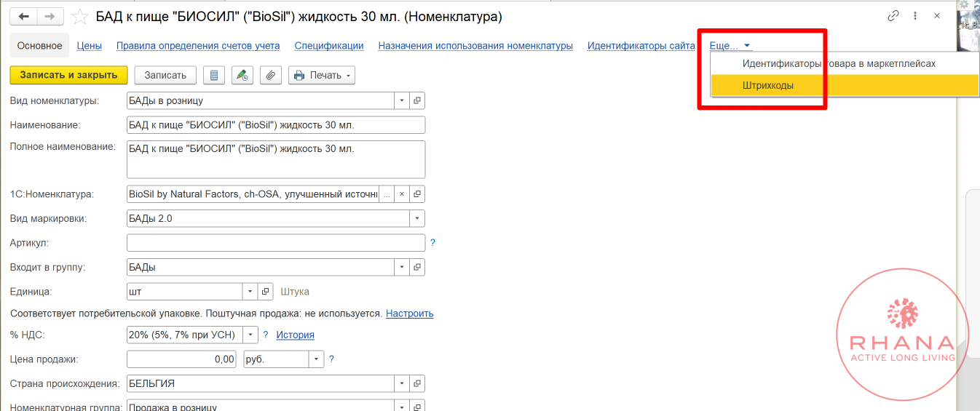980x411 pixels.
Task: Open the Вид номенклатуры item form icon
Action: [x=417, y=100]
